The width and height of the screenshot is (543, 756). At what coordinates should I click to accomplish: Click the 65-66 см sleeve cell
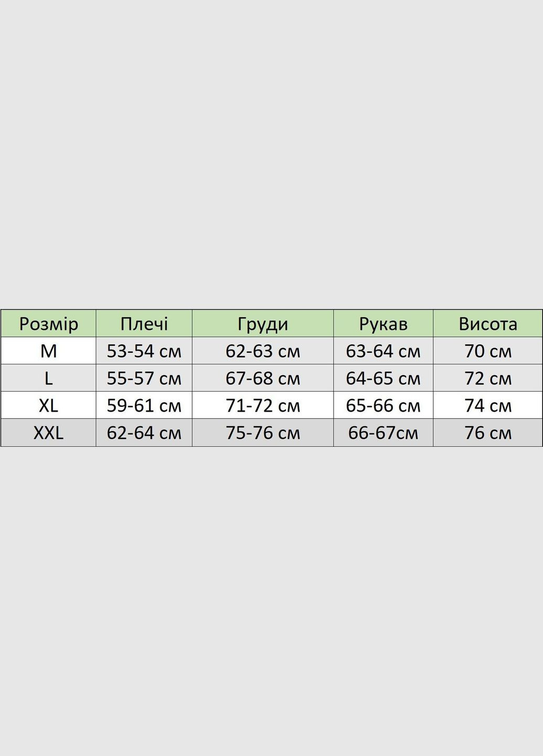383,405
